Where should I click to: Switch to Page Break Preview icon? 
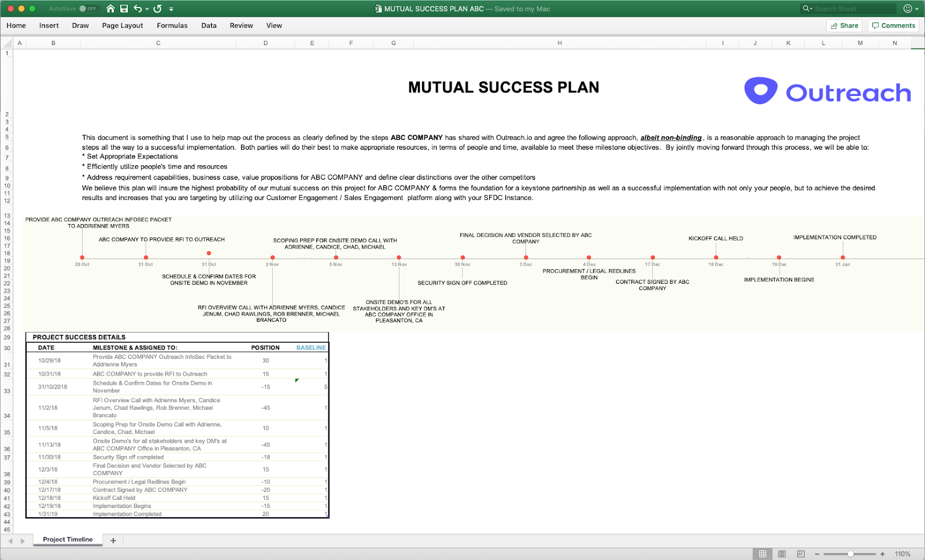pos(801,554)
